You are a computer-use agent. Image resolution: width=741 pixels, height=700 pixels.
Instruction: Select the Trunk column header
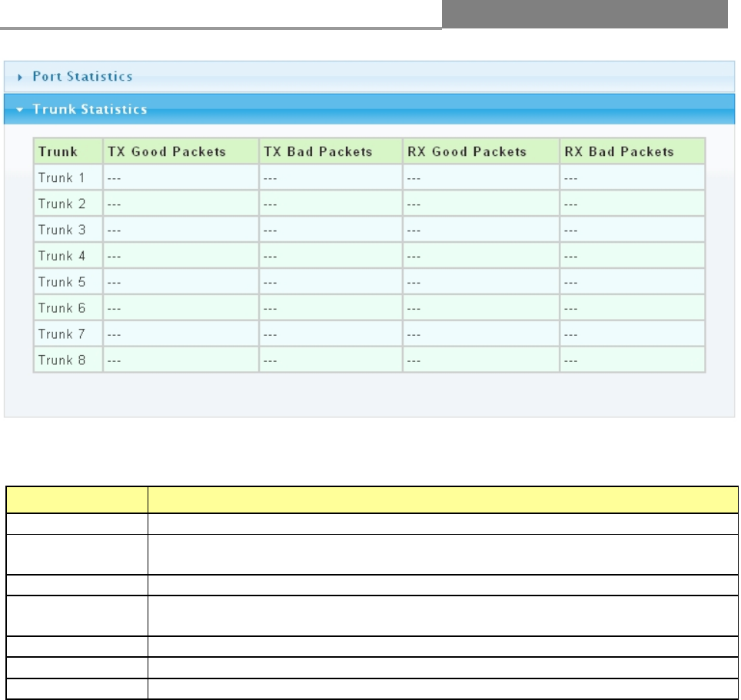(x=68, y=151)
